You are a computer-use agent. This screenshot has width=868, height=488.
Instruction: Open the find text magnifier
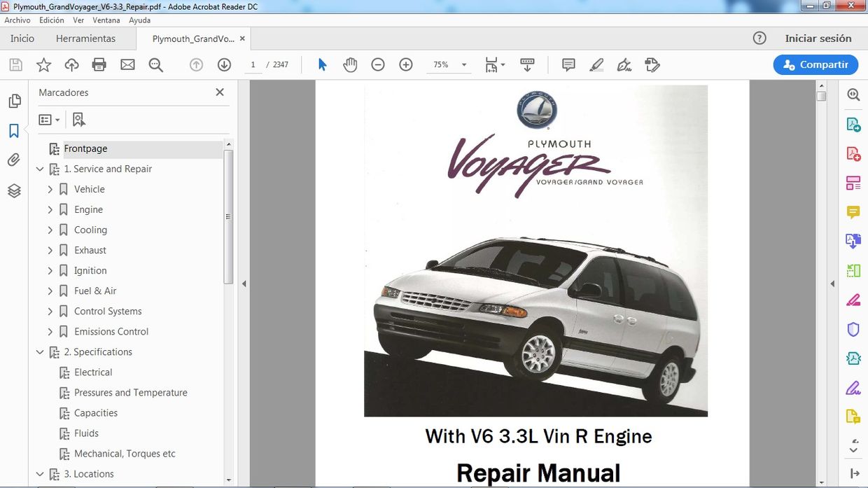[x=156, y=65]
